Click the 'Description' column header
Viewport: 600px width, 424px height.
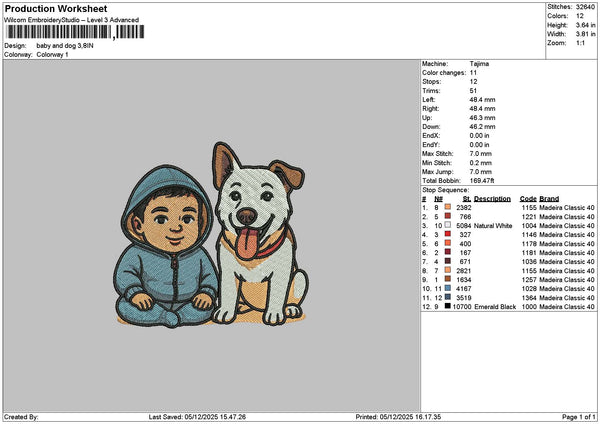click(492, 199)
